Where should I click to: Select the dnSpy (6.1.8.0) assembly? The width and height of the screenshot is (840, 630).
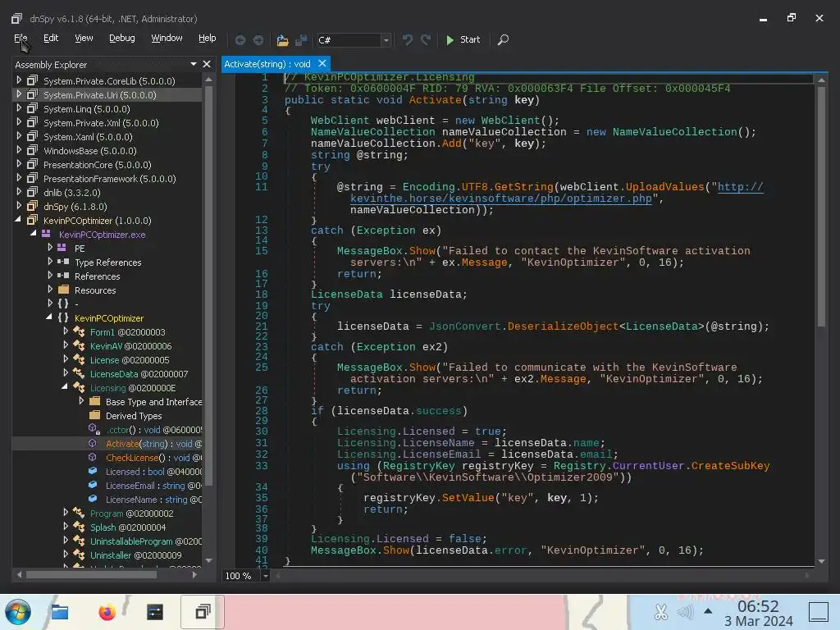[x=75, y=206]
